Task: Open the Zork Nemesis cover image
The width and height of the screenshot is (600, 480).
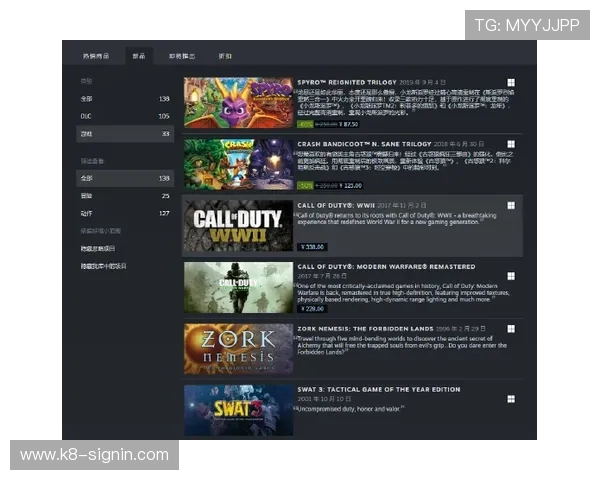Action: [238, 348]
